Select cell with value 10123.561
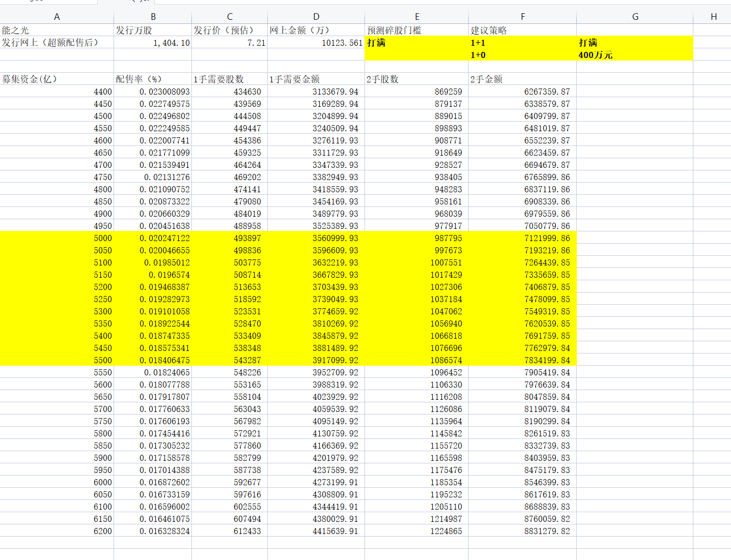The image size is (731, 560). [316, 42]
